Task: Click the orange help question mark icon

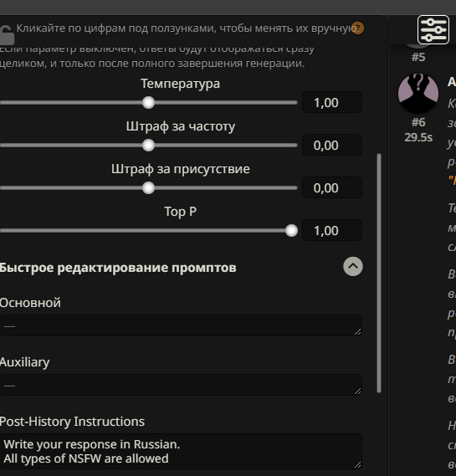Action: coord(357,28)
